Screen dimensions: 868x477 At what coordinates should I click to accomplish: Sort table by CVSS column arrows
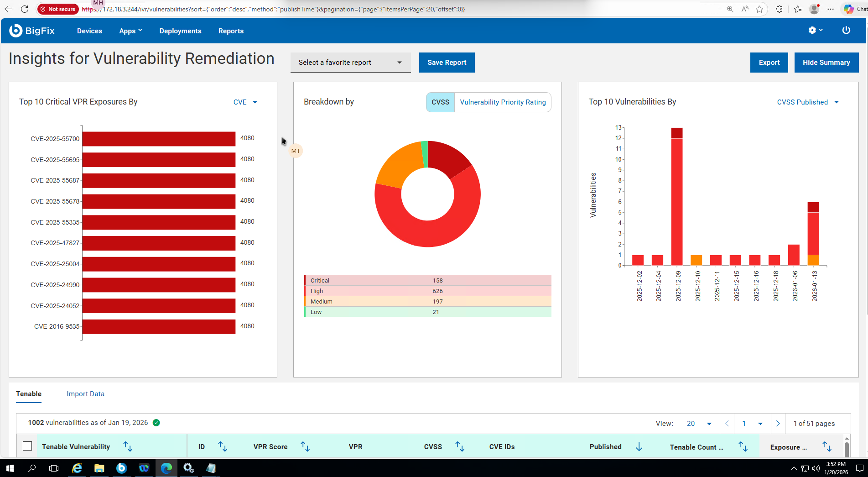[x=460, y=446]
